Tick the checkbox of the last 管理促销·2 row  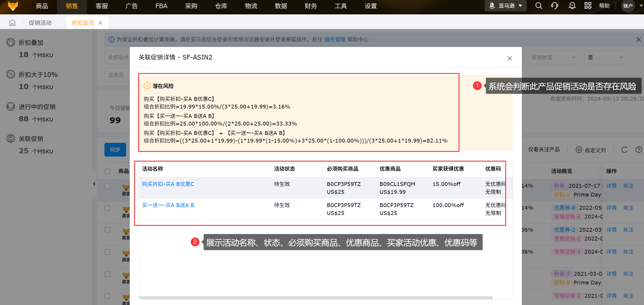pyautogui.click(x=108, y=296)
